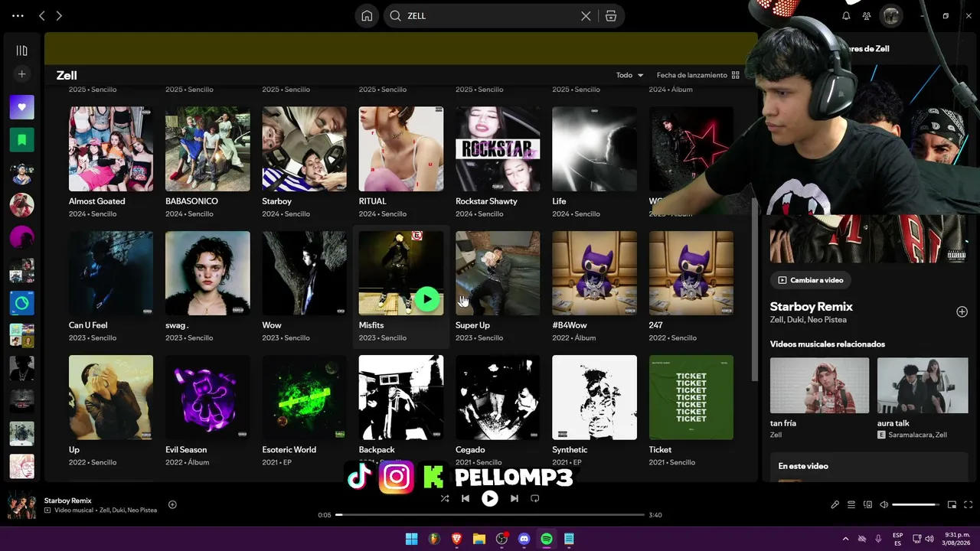Show lyrics with the microphone icon
The height and width of the screenshot is (551, 980).
click(835, 505)
